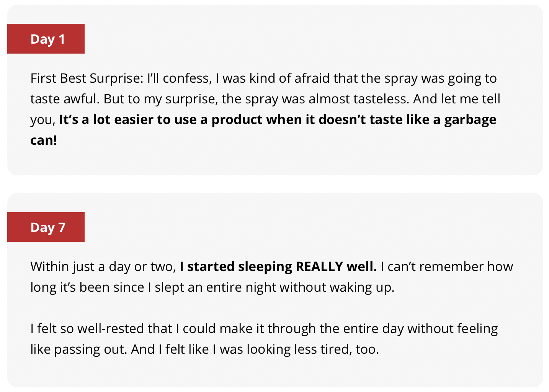
Task: Click the words 'looking less tired, too'
Action: (x=313, y=349)
